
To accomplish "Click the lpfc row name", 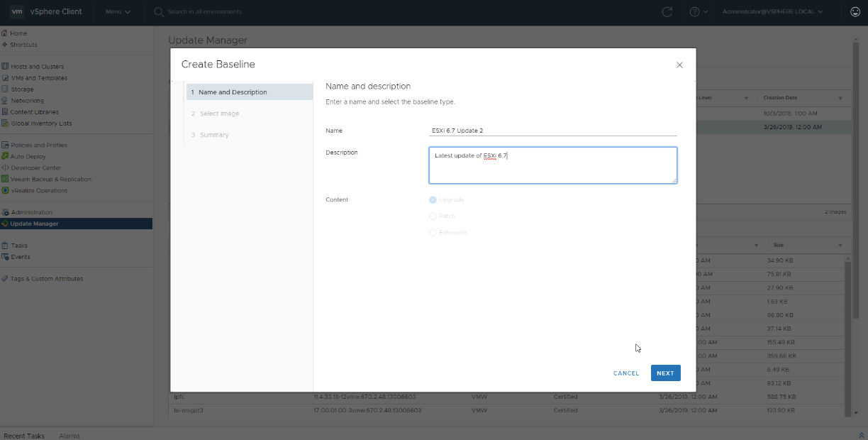I will click(x=179, y=397).
